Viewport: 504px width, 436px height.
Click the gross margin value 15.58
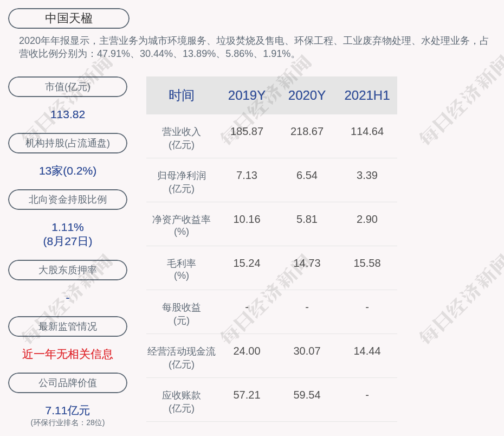pos(367,264)
